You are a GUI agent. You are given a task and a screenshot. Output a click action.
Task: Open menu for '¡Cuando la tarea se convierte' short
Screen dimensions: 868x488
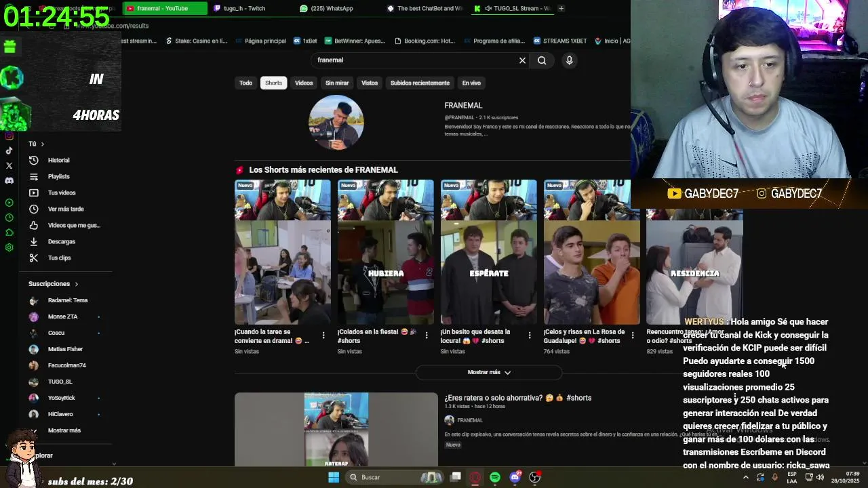(323, 335)
